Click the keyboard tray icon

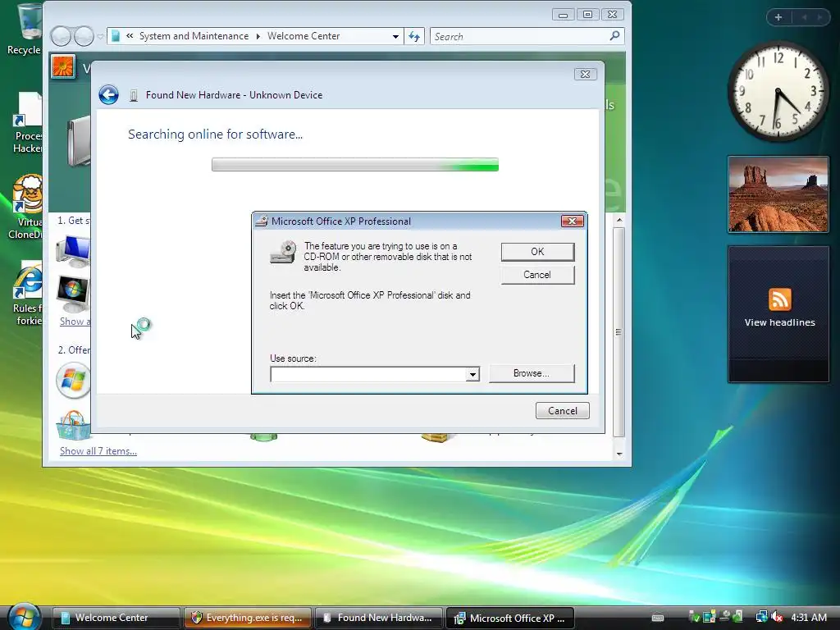(658, 618)
